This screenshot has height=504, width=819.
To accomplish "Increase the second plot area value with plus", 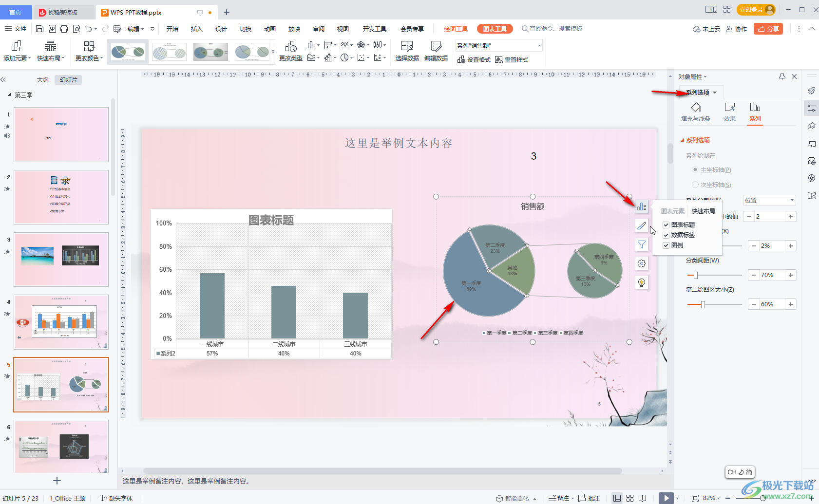I will pyautogui.click(x=791, y=304).
